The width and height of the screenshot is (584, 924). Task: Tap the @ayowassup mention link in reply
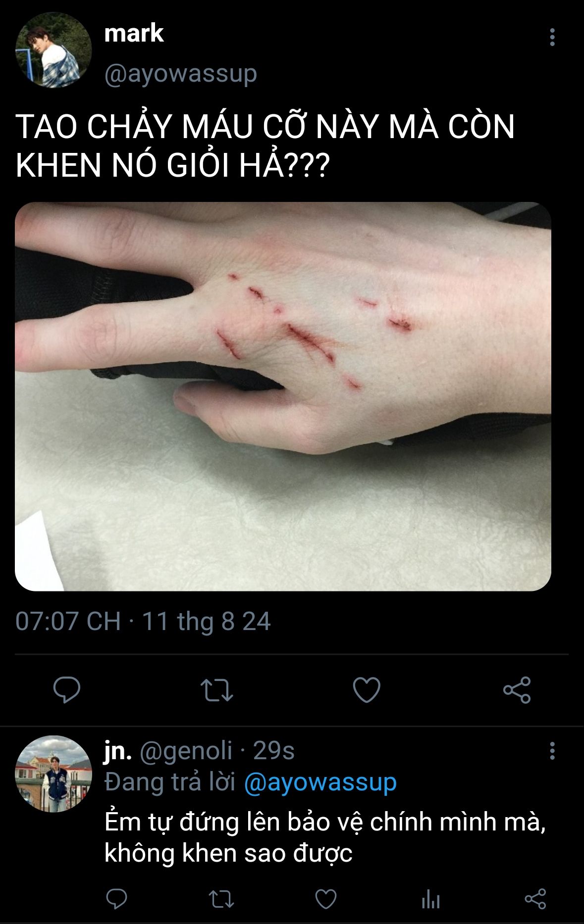[320, 782]
